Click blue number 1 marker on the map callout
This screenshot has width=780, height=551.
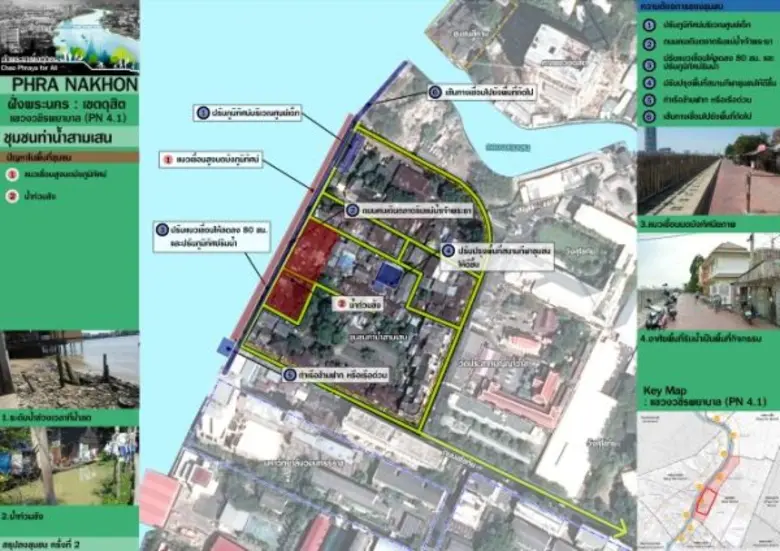(202, 114)
